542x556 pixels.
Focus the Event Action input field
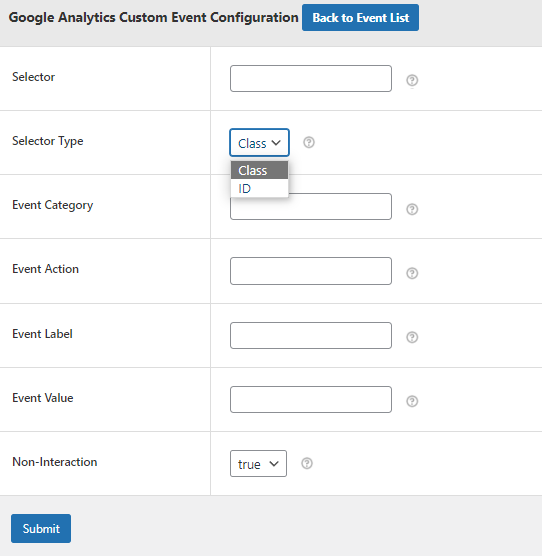click(311, 271)
